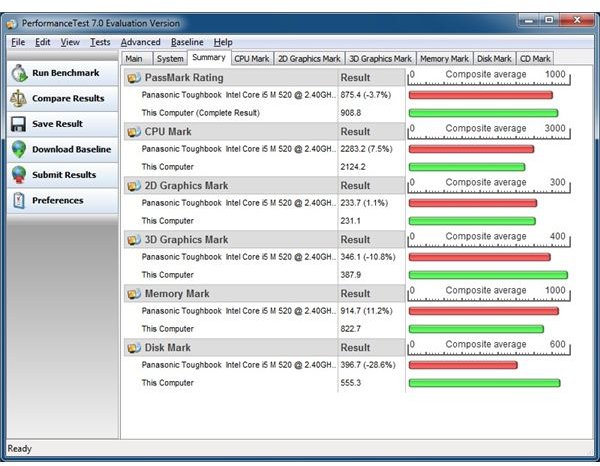Click the Disk Mark section icon
600x466 pixels.
(134, 348)
